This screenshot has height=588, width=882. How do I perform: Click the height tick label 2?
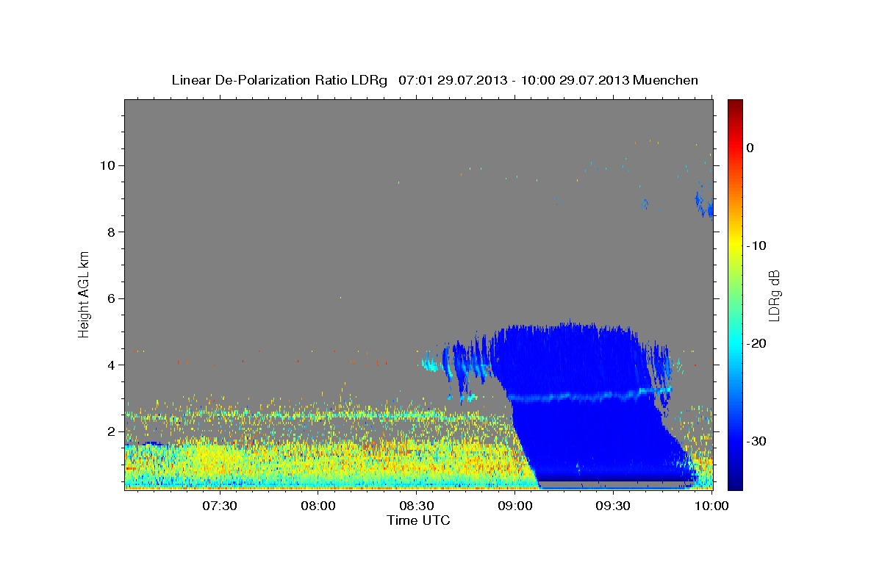[x=112, y=431]
